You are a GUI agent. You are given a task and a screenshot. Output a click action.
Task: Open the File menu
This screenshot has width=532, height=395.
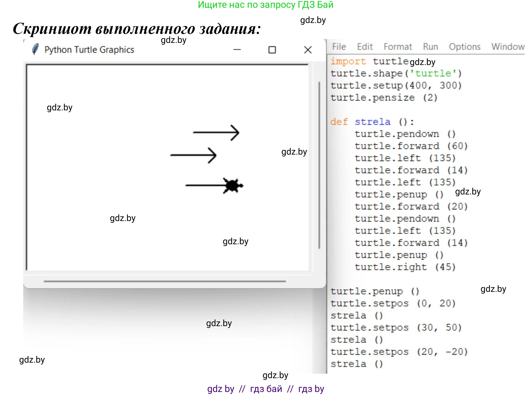(x=339, y=47)
